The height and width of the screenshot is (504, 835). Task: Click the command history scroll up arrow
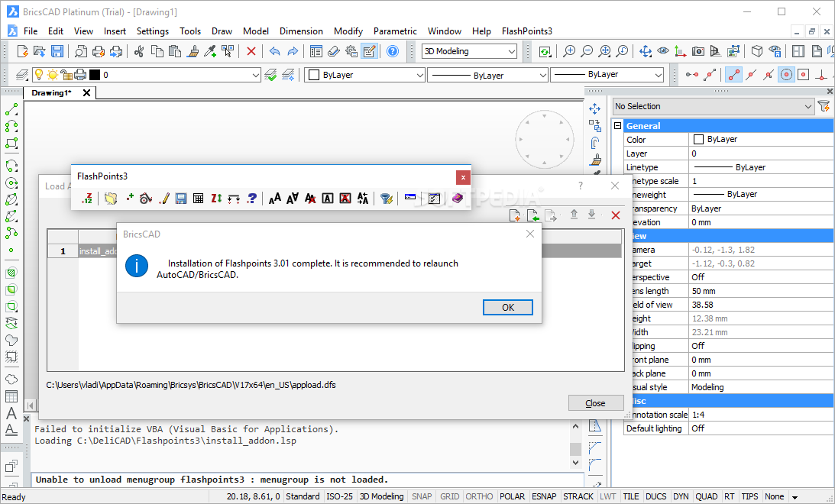576,427
